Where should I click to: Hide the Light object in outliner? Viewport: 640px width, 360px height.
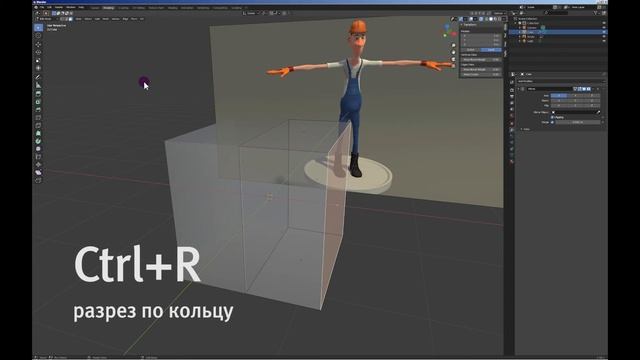604,41
